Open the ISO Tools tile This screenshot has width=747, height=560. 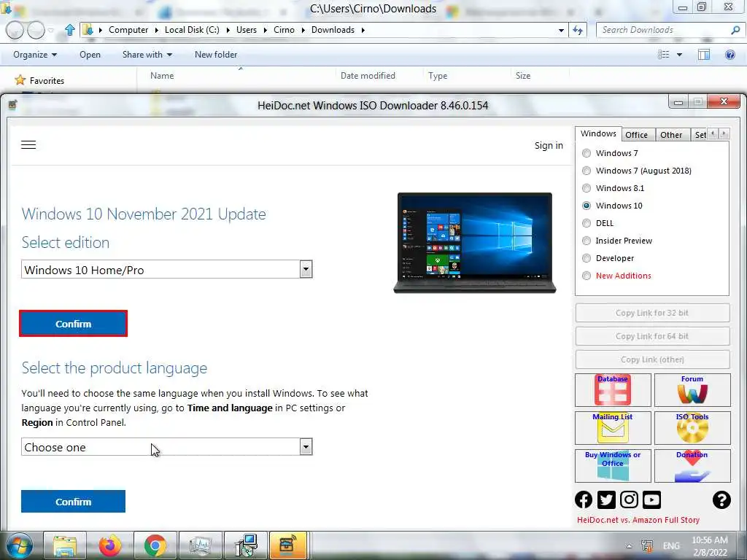click(692, 427)
